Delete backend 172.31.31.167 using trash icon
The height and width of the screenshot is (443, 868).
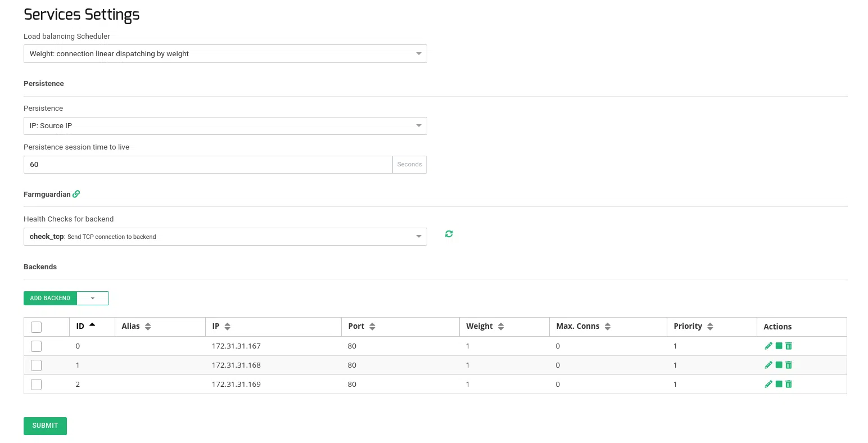tap(789, 346)
